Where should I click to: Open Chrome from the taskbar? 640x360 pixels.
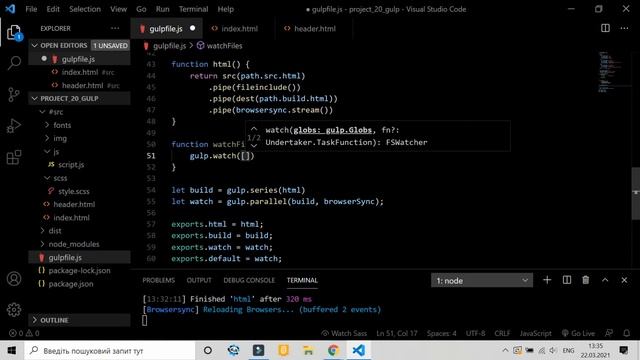point(333,350)
